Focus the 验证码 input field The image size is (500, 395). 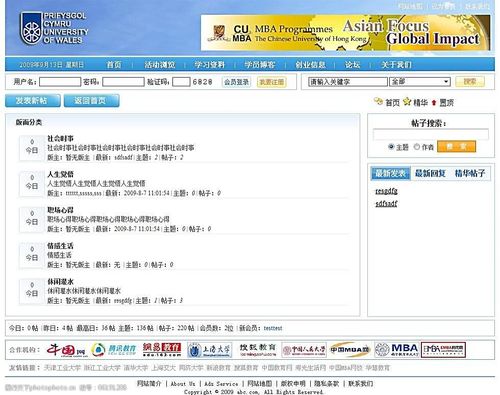point(181,82)
